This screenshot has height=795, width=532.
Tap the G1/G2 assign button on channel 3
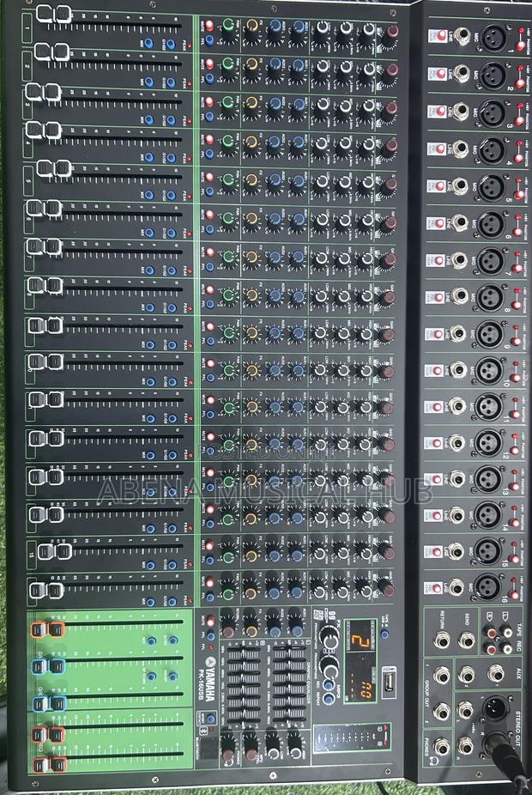click(171, 120)
